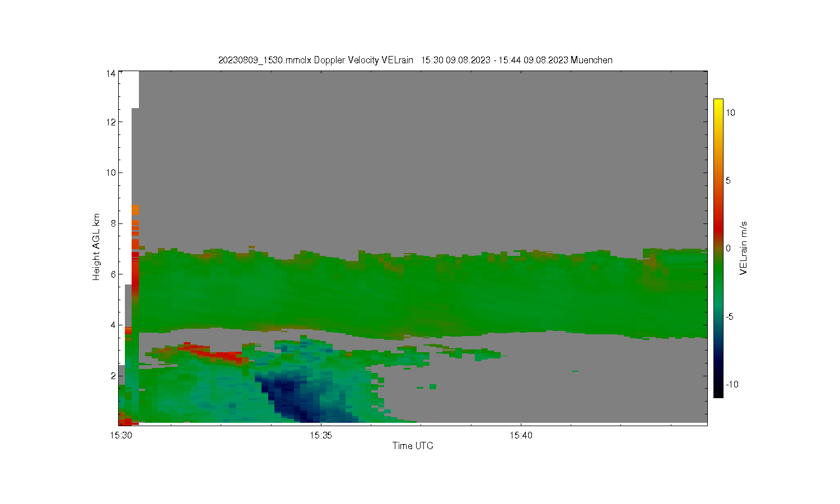840x504 pixels.
Task: Click the height tick label 10
Action: click(x=111, y=172)
